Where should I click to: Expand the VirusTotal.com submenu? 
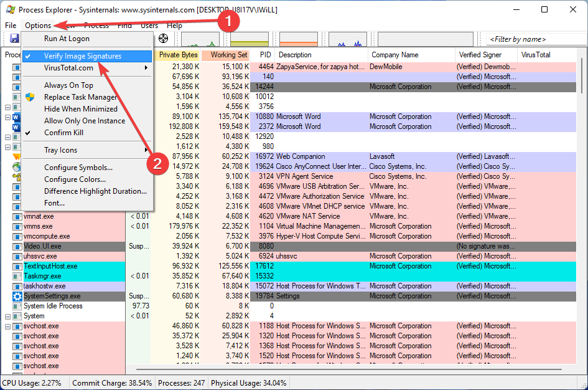click(x=87, y=68)
